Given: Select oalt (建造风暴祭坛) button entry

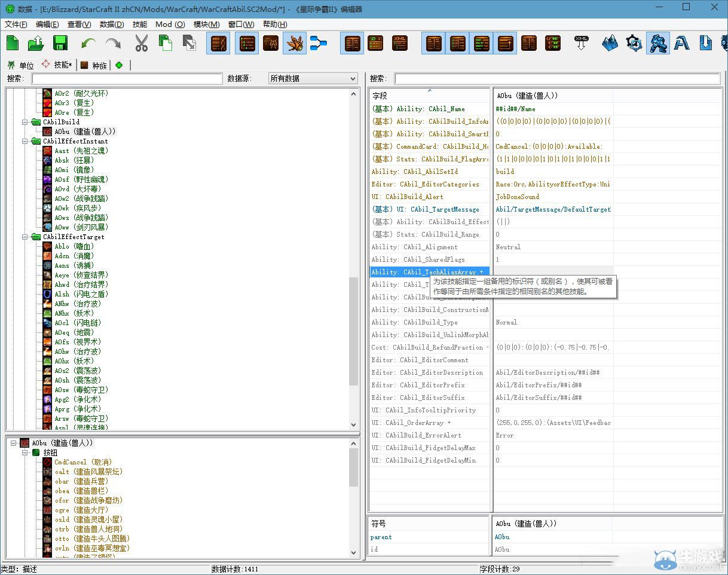Looking at the screenshot, I should tap(88, 472).
